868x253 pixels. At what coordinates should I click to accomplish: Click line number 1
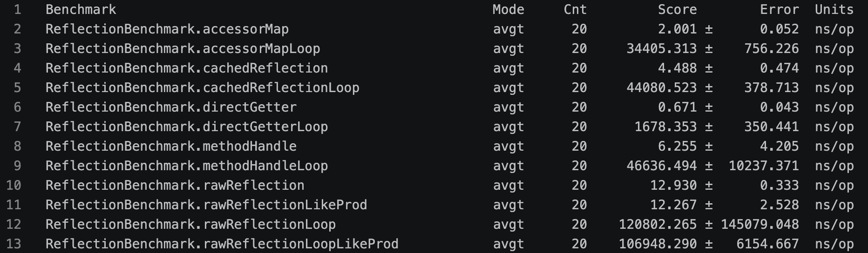pyautogui.click(x=17, y=9)
